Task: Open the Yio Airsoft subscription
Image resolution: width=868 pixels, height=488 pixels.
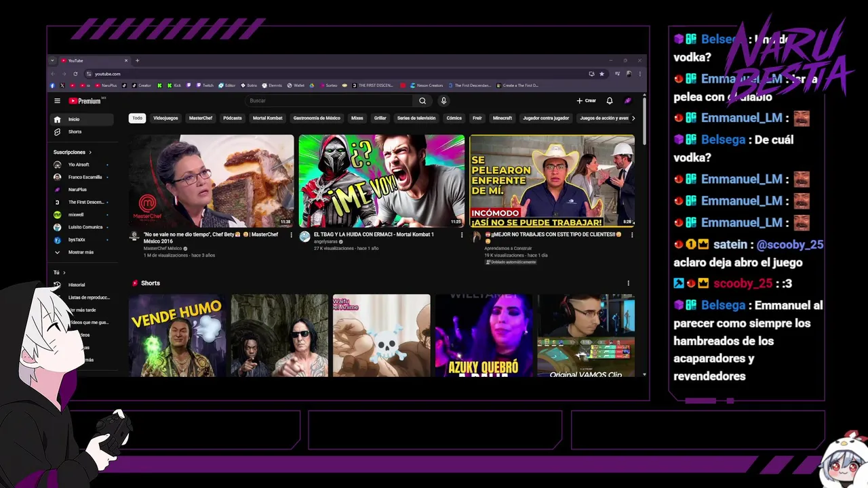Action: point(81,165)
